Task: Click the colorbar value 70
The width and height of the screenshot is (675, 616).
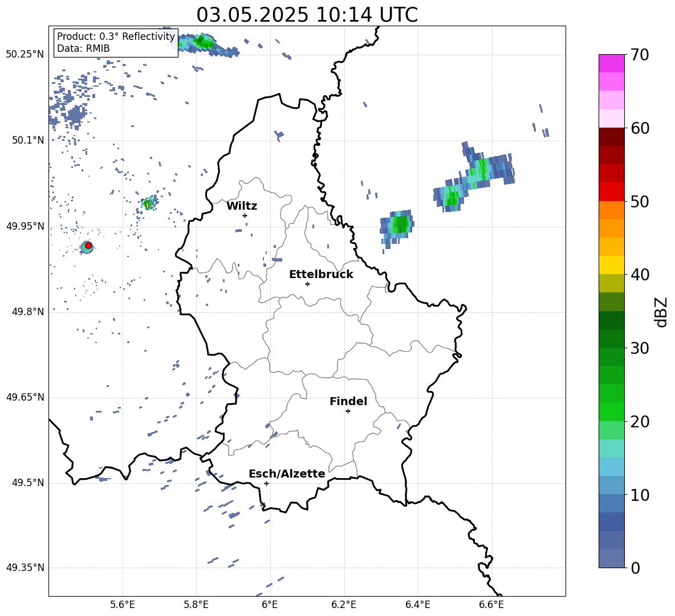Action: click(x=640, y=55)
